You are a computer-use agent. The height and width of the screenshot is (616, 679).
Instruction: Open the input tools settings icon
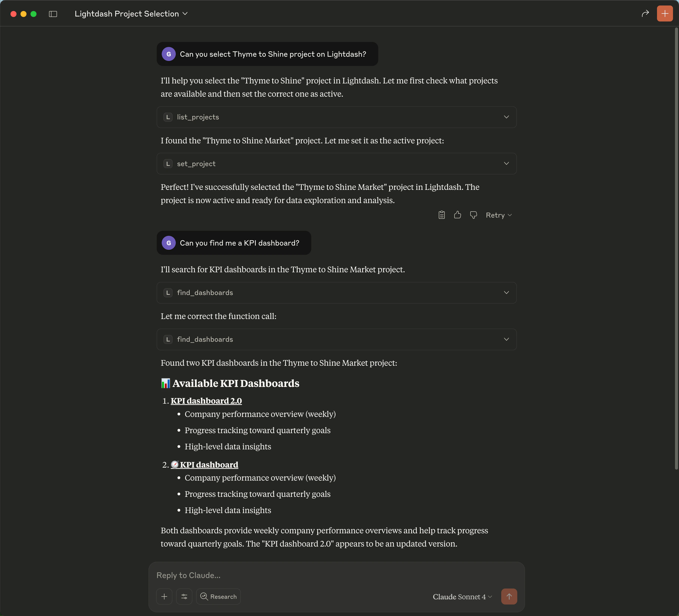184,597
